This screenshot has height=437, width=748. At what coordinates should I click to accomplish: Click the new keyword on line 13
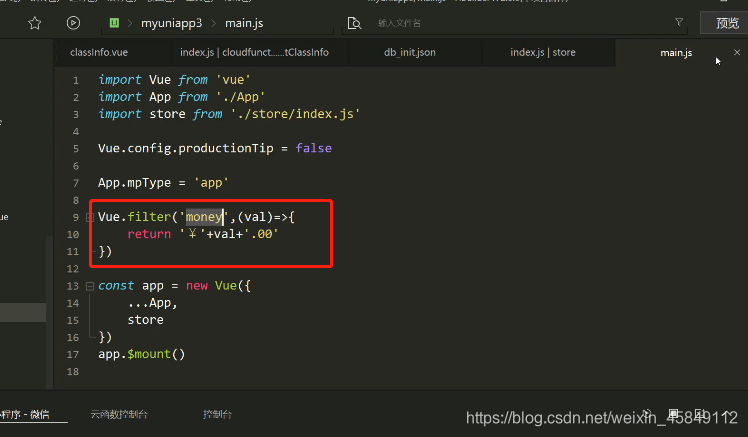(197, 286)
